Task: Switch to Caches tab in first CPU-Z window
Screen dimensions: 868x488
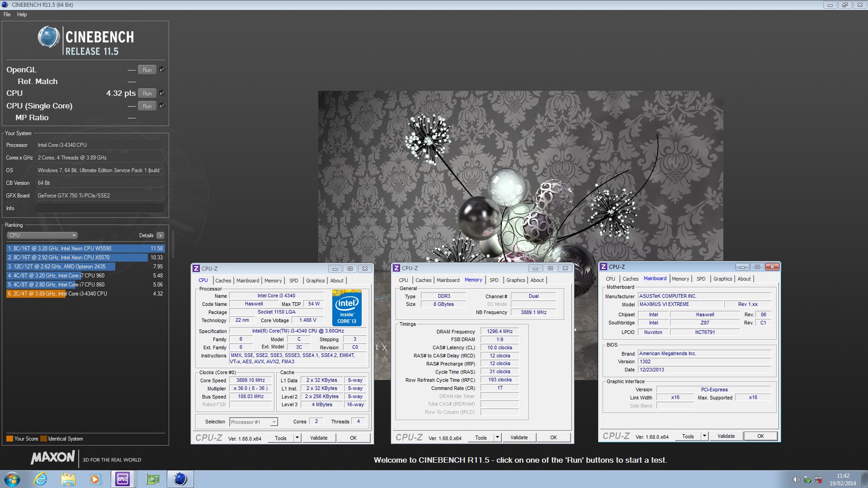Action: tap(223, 281)
